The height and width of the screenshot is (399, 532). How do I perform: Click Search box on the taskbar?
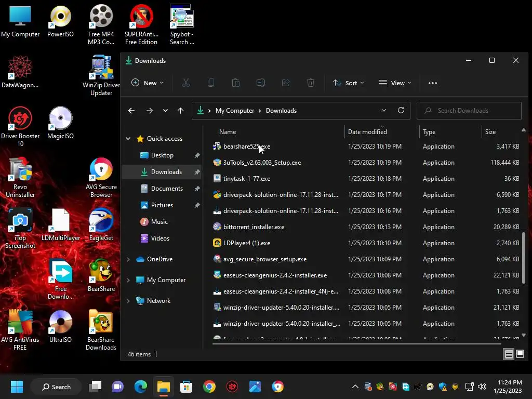coord(56,387)
